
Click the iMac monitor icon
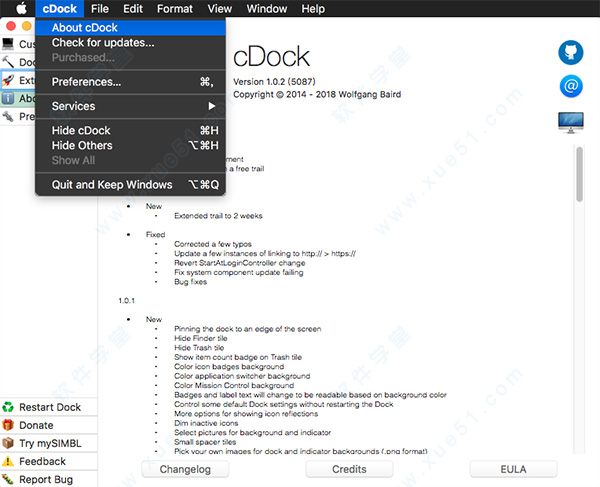coord(571,122)
